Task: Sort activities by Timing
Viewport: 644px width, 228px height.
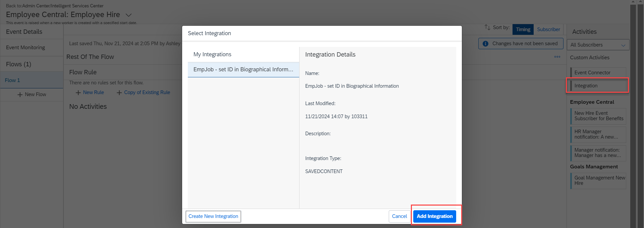Action: click(523, 29)
